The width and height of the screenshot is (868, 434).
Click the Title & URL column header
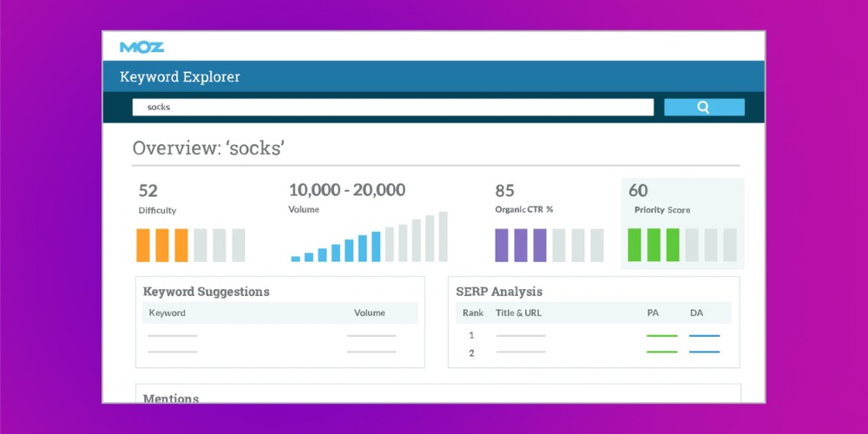[x=519, y=312]
